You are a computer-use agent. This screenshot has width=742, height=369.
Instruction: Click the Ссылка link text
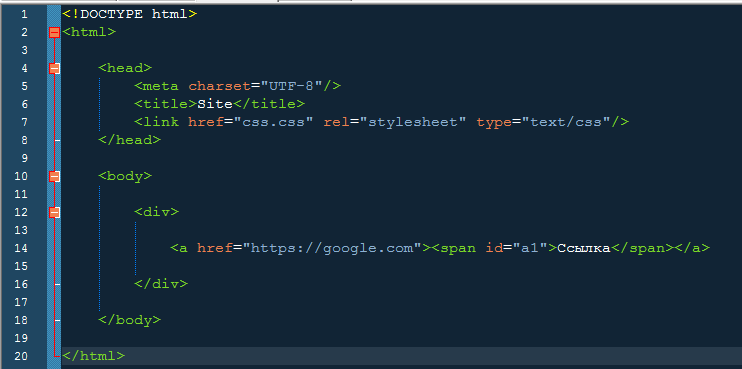pos(583,248)
